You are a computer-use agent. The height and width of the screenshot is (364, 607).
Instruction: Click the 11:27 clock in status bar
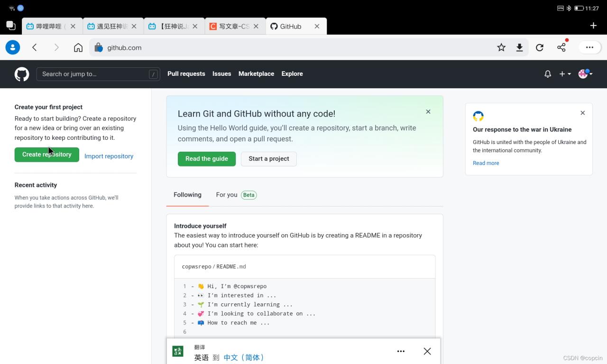tap(592, 9)
